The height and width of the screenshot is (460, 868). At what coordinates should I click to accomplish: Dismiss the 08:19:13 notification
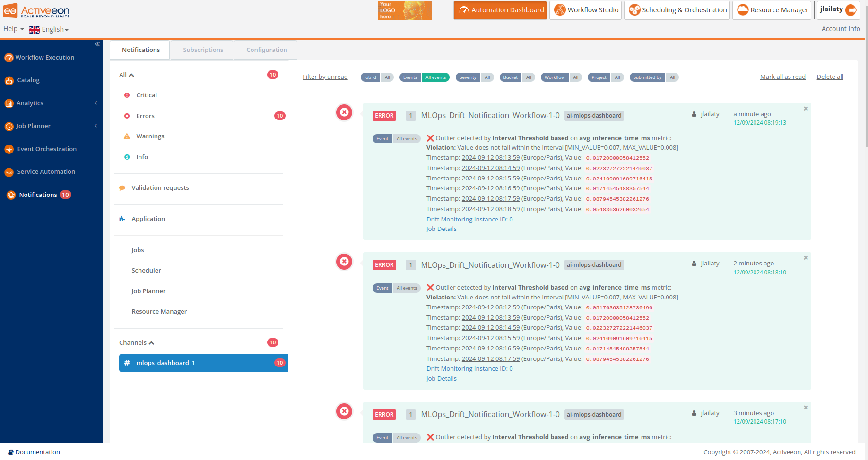point(806,109)
